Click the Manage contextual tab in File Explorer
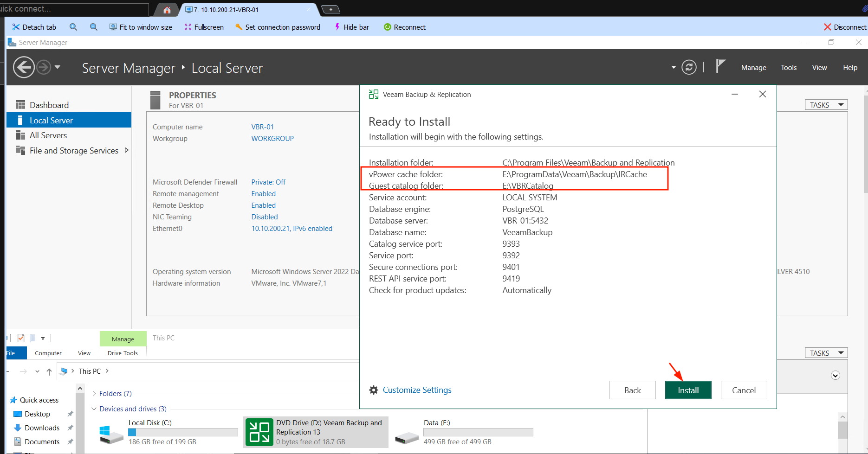Viewport: 868px width, 454px height. [x=123, y=339]
